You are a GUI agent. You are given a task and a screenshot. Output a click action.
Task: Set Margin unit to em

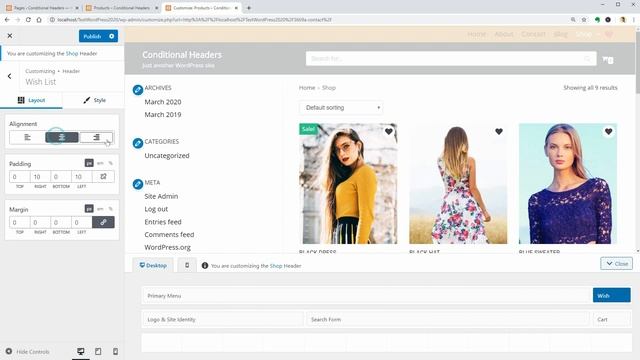(100, 209)
